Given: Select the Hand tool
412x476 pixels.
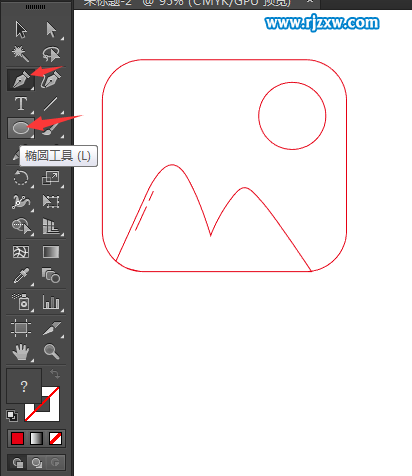Looking at the screenshot, I should (x=21, y=352).
